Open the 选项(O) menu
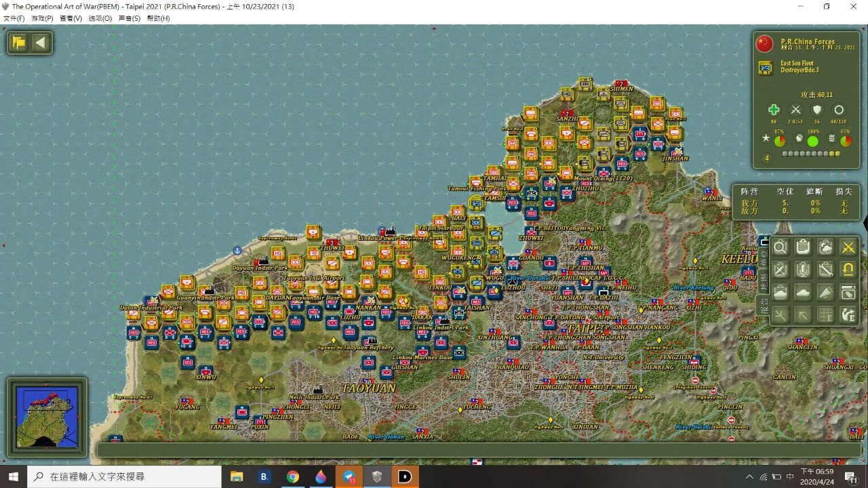868x488 pixels. [100, 18]
